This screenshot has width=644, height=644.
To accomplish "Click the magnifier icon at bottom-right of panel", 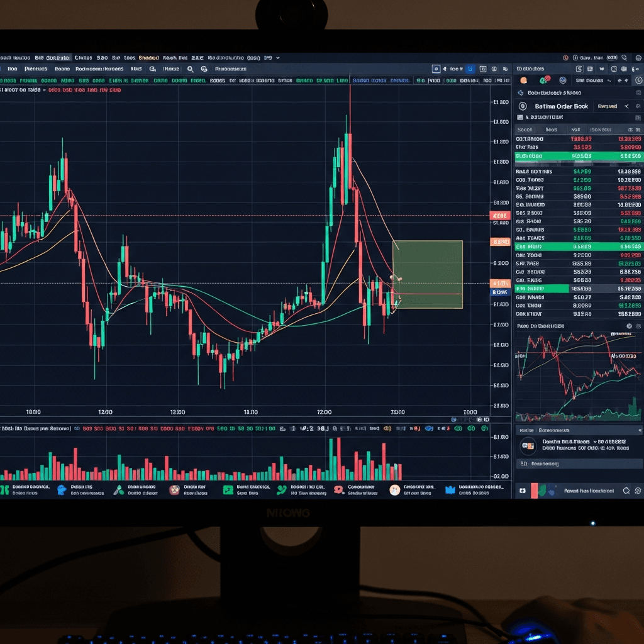I will (x=626, y=491).
